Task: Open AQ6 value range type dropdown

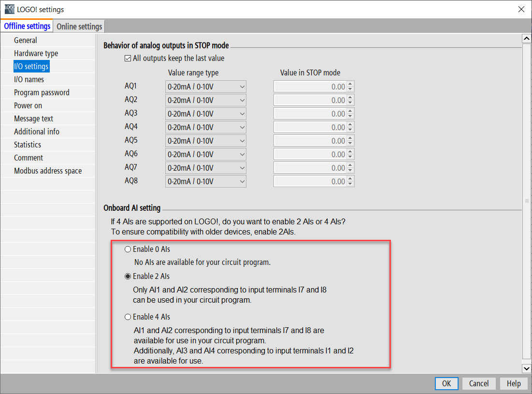Action: coord(206,154)
